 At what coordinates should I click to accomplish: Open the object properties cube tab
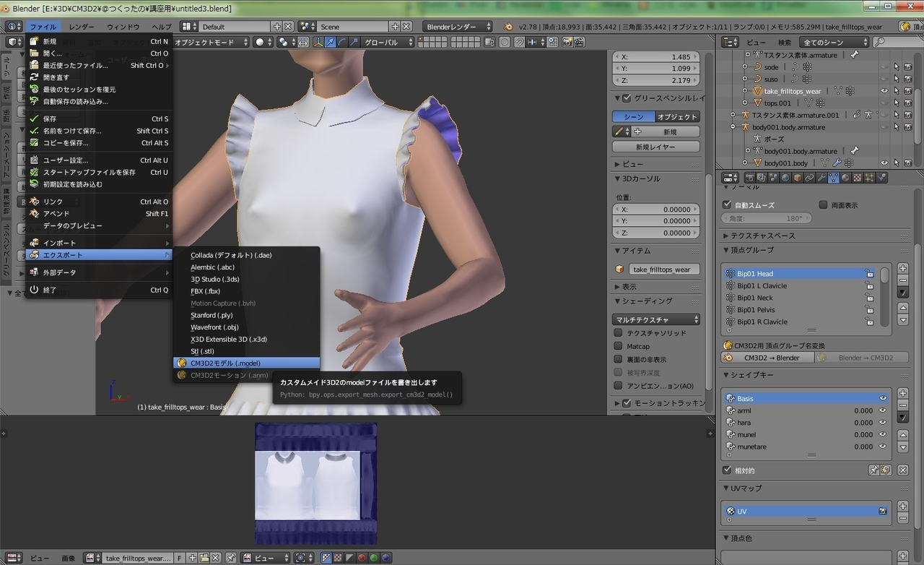tap(797, 178)
